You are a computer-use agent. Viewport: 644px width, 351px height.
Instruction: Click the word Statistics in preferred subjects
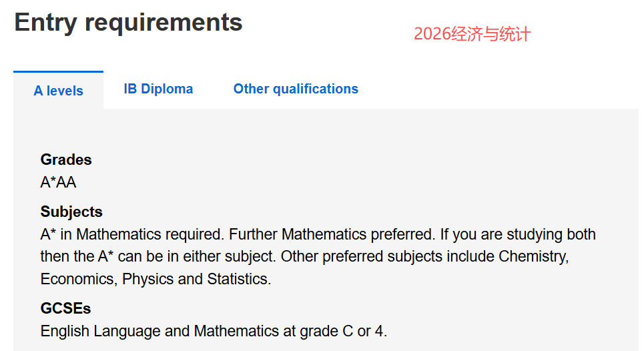tap(238, 279)
